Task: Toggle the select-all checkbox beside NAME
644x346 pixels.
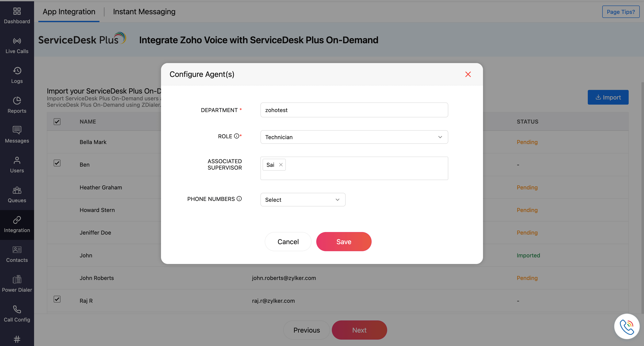Action: coord(57,122)
